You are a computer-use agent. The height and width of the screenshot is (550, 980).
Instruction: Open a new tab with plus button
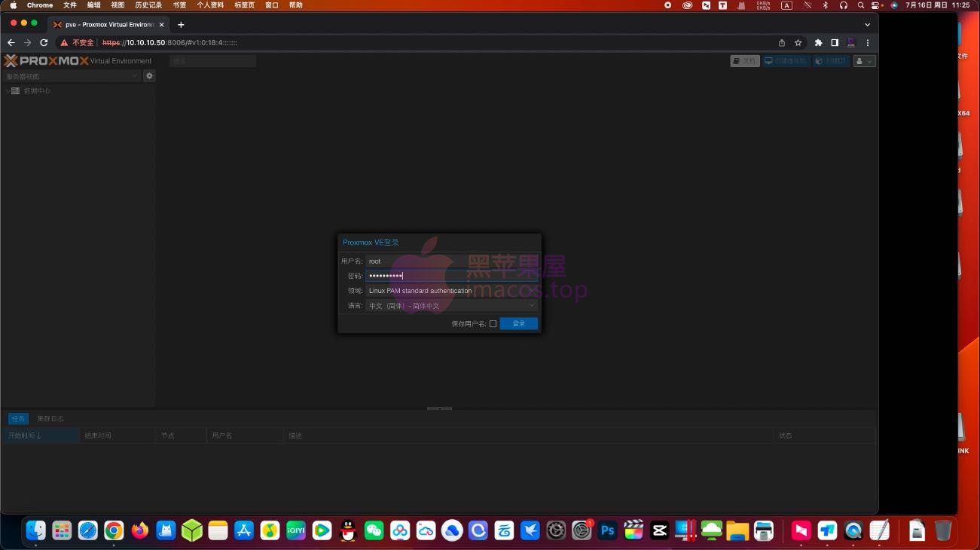181,25
